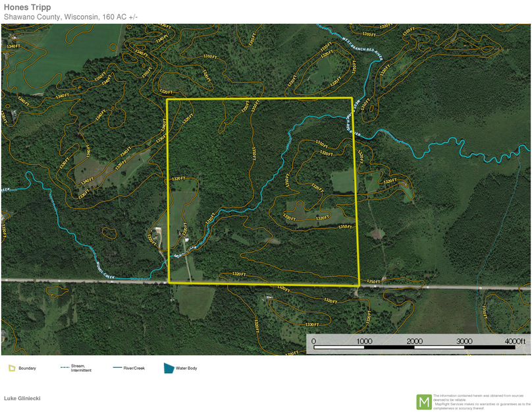This screenshot has height=412, width=532.
Task: Click the green MapRight M logo
Action: [423, 401]
